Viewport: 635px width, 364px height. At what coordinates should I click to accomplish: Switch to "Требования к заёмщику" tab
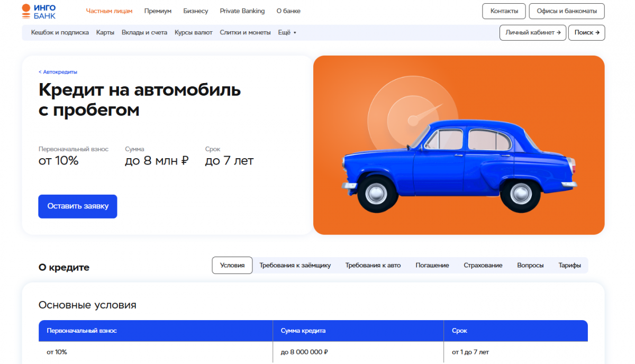[x=295, y=266]
